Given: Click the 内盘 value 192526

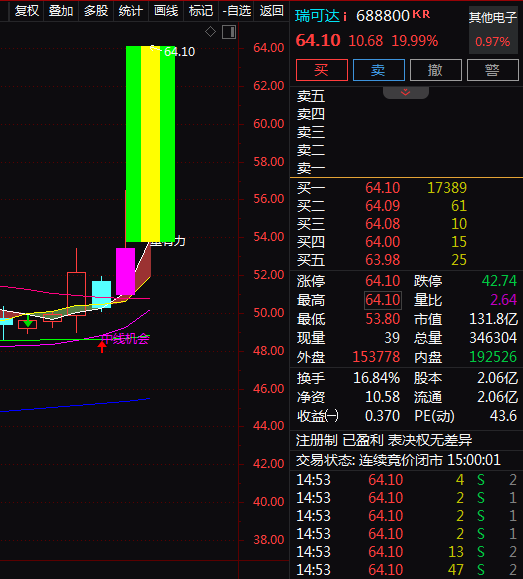Looking at the screenshot, I should pos(493,357).
